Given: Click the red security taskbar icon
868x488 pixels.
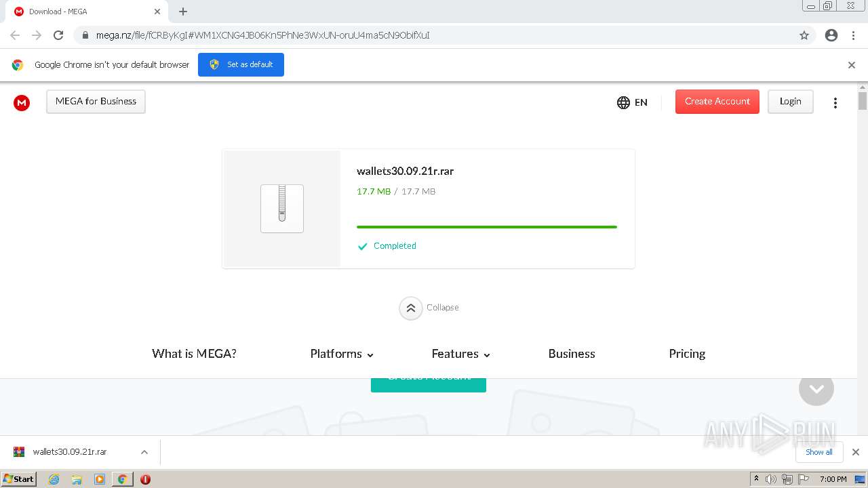Looking at the screenshot, I should pos(145,479).
